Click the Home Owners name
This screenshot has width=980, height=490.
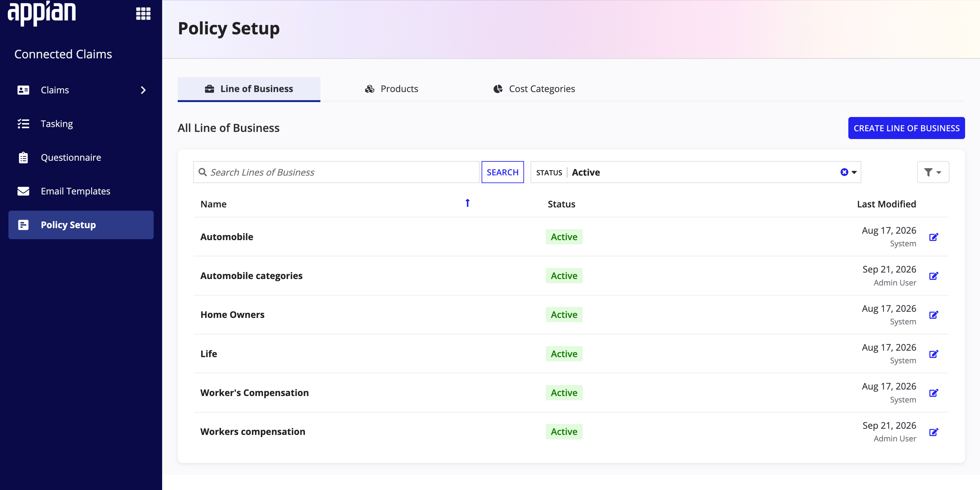[x=233, y=315]
